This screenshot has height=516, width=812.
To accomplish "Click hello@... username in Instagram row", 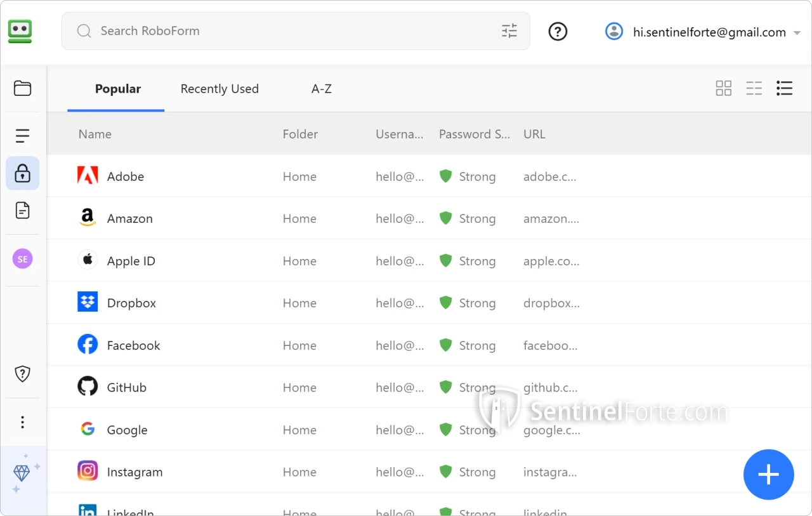I will coord(400,472).
